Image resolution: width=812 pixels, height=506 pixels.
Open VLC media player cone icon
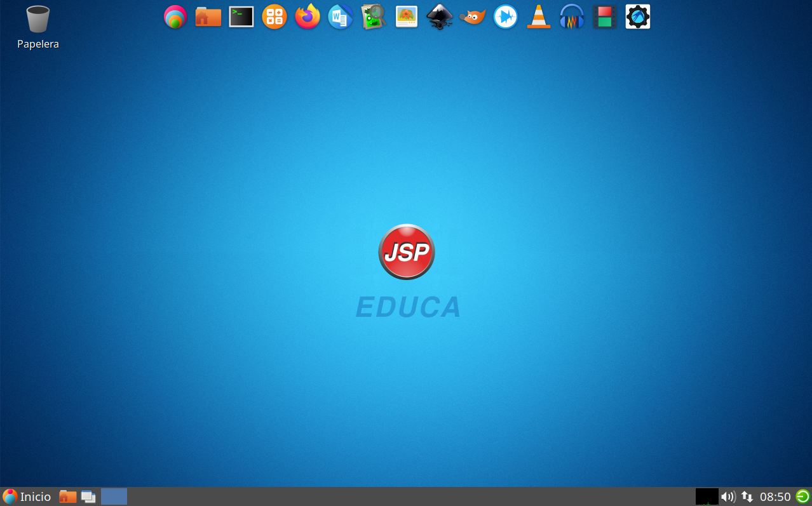coord(539,17)
